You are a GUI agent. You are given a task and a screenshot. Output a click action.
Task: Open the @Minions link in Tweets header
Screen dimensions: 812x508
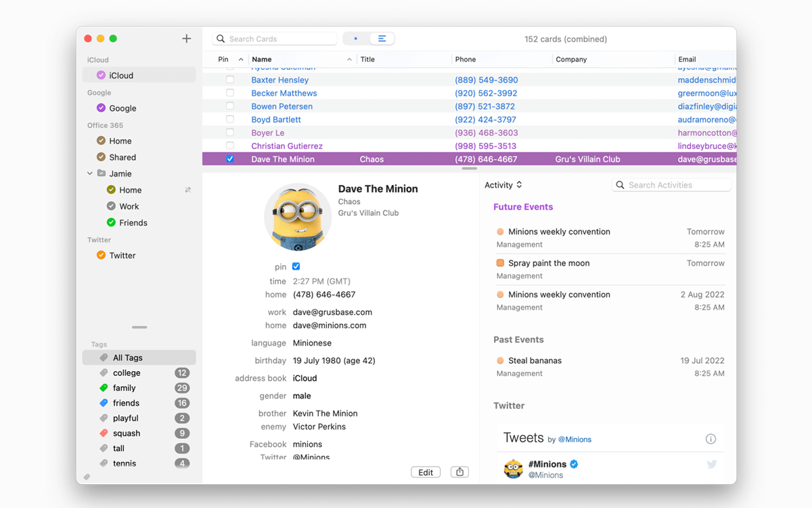coord(574,440)
